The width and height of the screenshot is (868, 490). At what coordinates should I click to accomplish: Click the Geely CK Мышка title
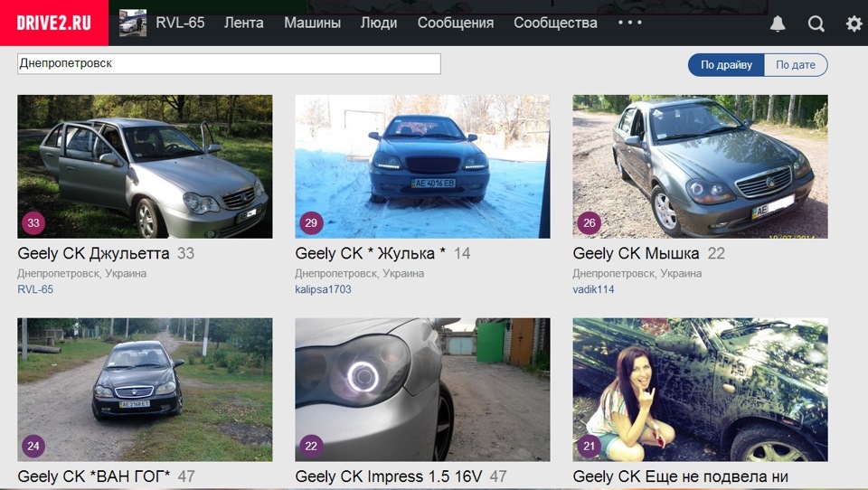pyautogui.click(x=636, y=253)
